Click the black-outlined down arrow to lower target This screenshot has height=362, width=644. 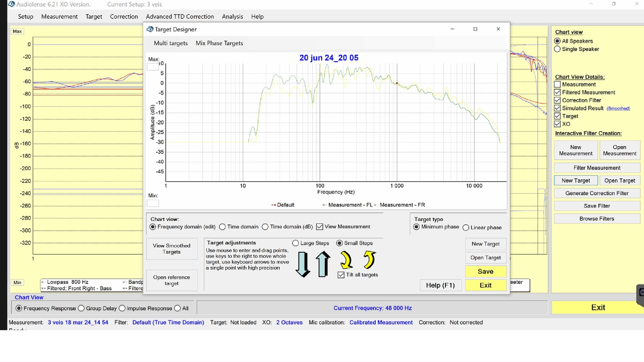[x=303, y=264]
